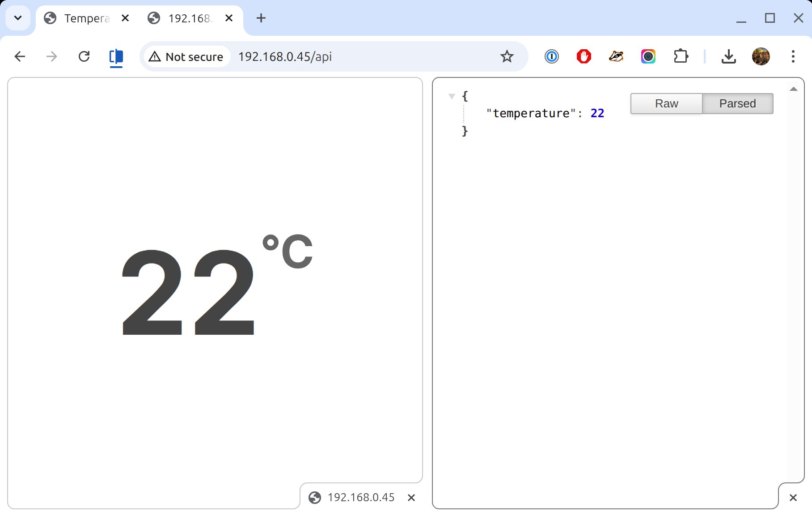The height and width of the screenshot is (516, 812).
Task: Open a new tab
Action: coord(261,18)
